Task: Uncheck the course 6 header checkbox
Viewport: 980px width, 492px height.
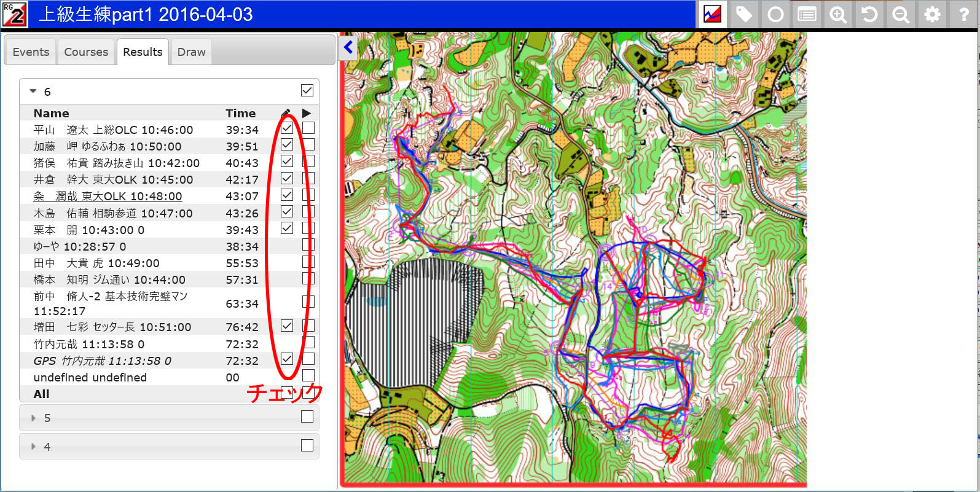Action: (307, 91)
